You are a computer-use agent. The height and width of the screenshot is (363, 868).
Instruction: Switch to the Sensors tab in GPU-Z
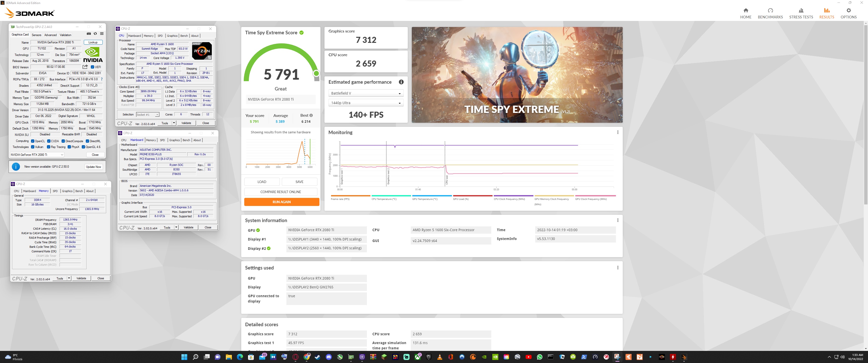coord(36,35)
